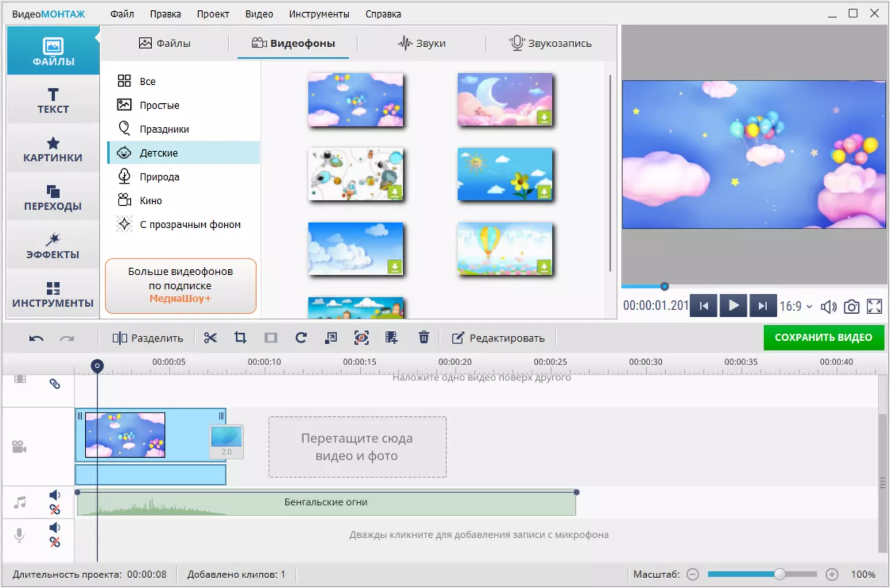Viewport: 890px width, 588px height.
Task: Take a snapshot of the preview frame
Action: click(x=851, y=307)
